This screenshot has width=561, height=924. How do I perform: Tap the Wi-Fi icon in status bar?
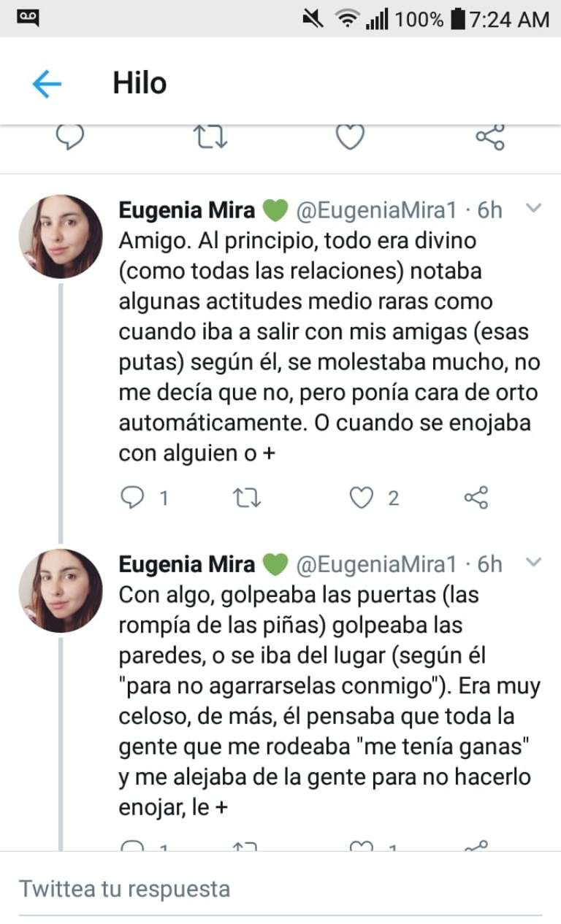[348, 19]
